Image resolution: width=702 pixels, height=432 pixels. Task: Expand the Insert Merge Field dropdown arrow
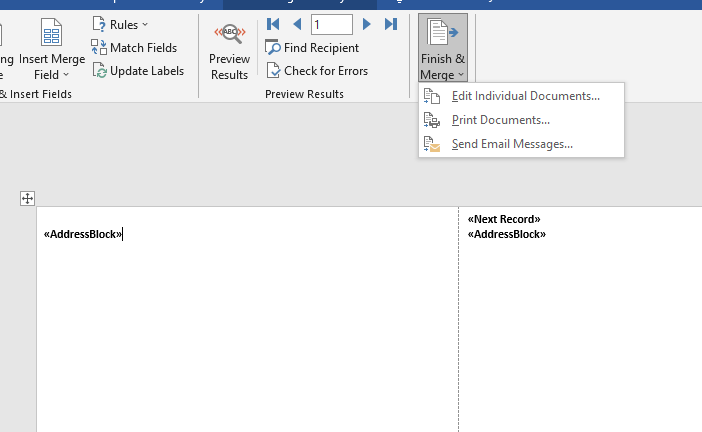[x=66, y=75]
